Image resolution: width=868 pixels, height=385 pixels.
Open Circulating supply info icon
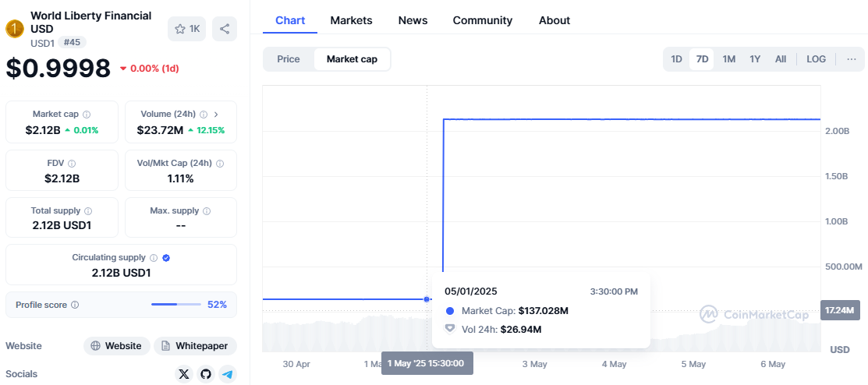pyautogui.click(x=154, y=258)
